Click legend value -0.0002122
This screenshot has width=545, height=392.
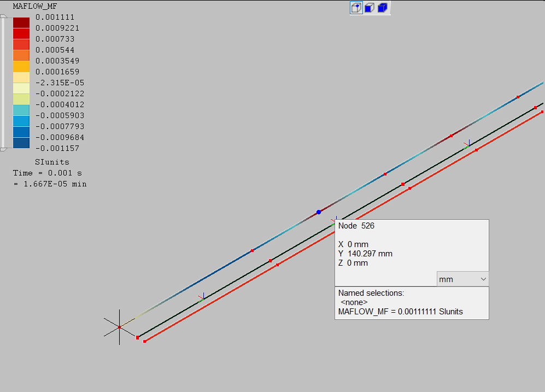coord(60,93)
